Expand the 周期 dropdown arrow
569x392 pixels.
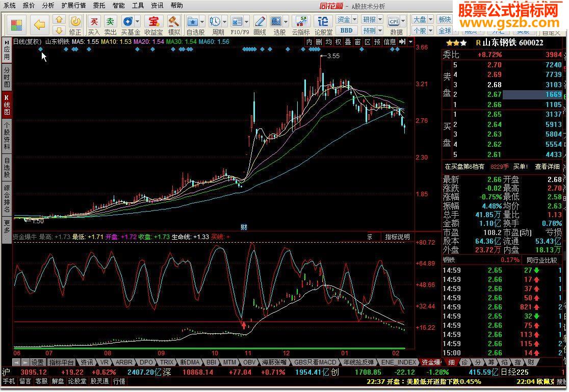225,21
